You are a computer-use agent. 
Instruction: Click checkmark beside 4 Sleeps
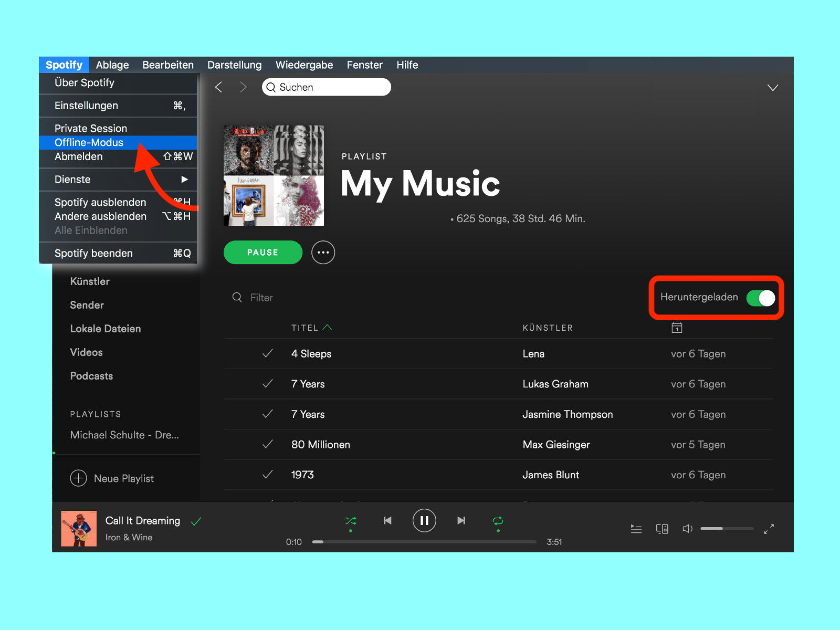(x=267, y=353)
